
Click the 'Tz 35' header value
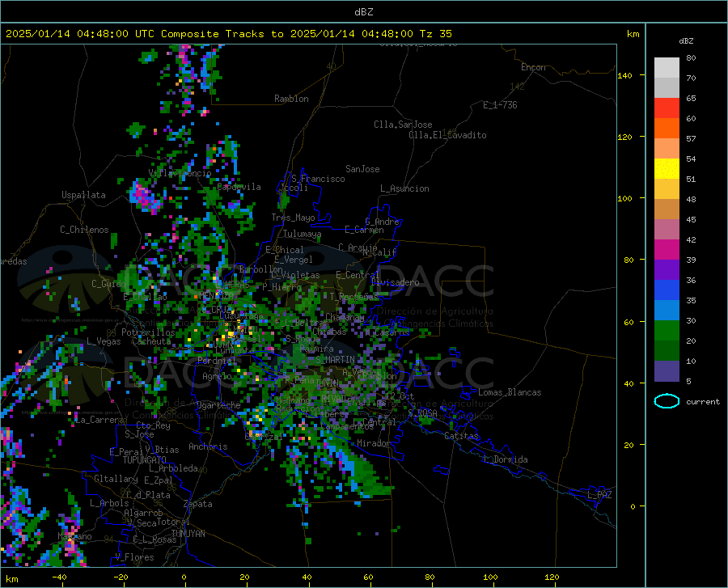(435, 34)
